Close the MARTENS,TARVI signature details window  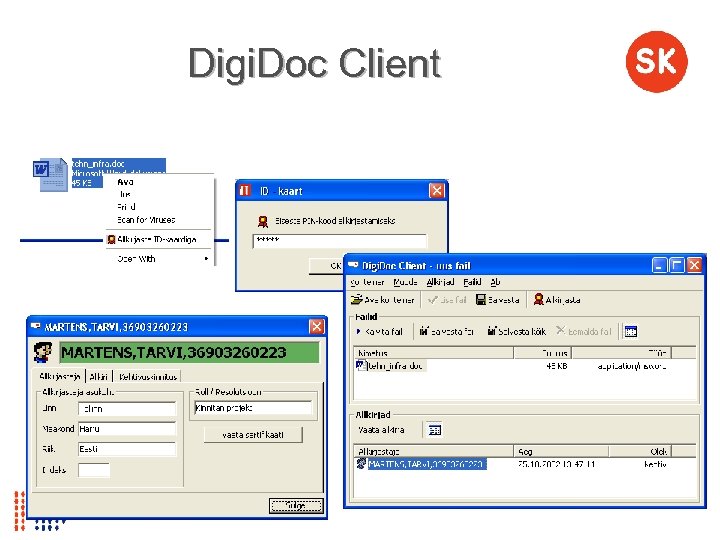pyautogui.click(x=316, y=326)
